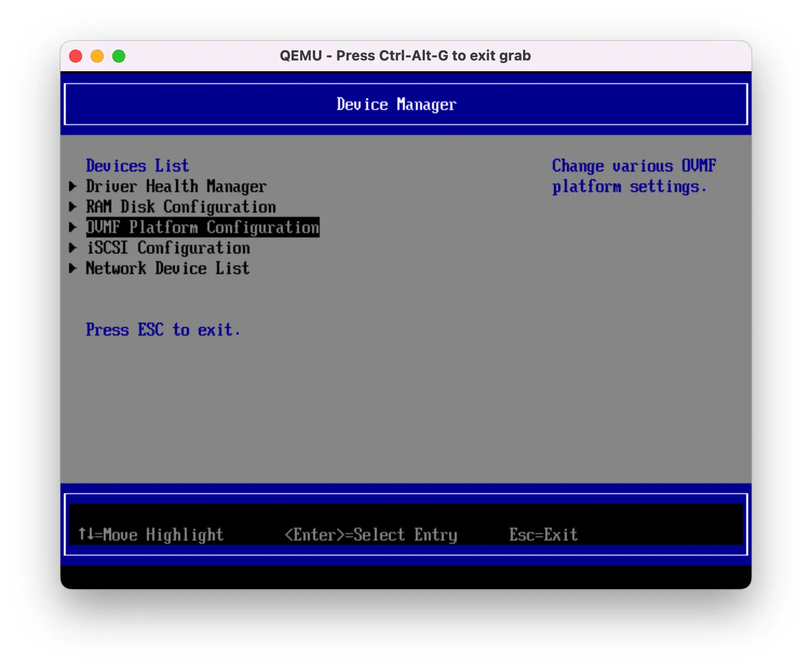Open iSCSI Configuration entry
This screenshot has height=669, width=812.
(x=168, y=248)
